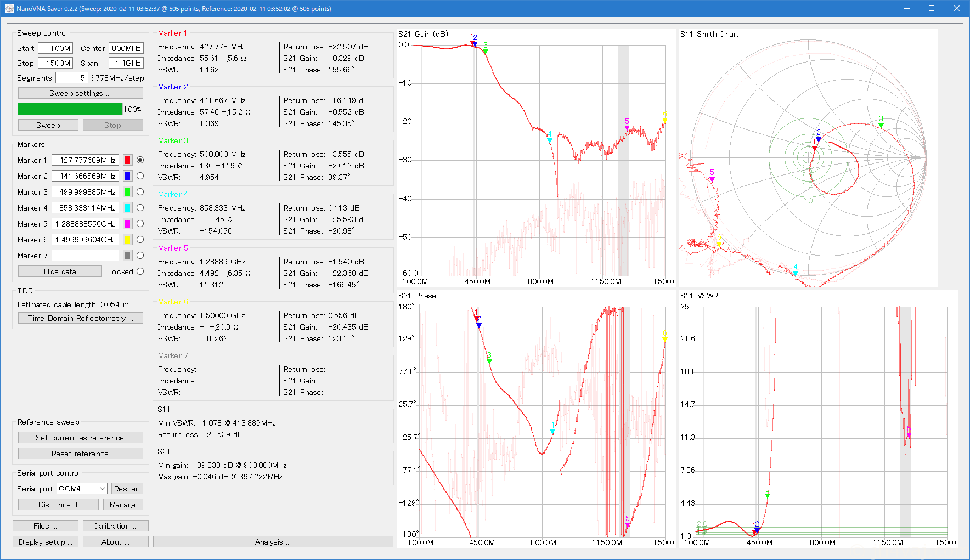The width and height of the screenshot is (970, 560).
Task: Open the blue Marker 2 color swatch
Action: 127,176
